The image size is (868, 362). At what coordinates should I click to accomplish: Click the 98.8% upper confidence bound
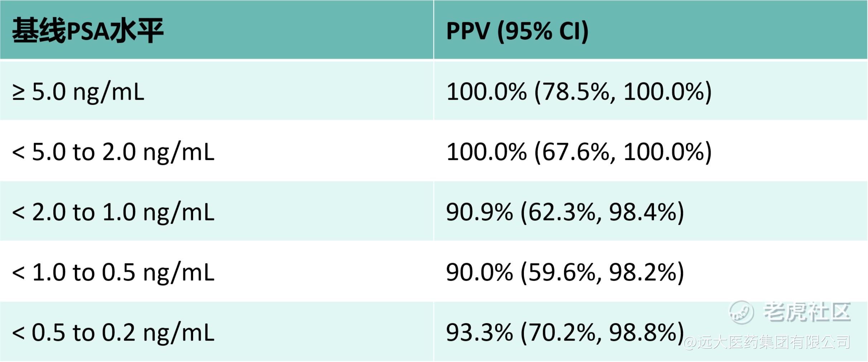click(643, 333)
